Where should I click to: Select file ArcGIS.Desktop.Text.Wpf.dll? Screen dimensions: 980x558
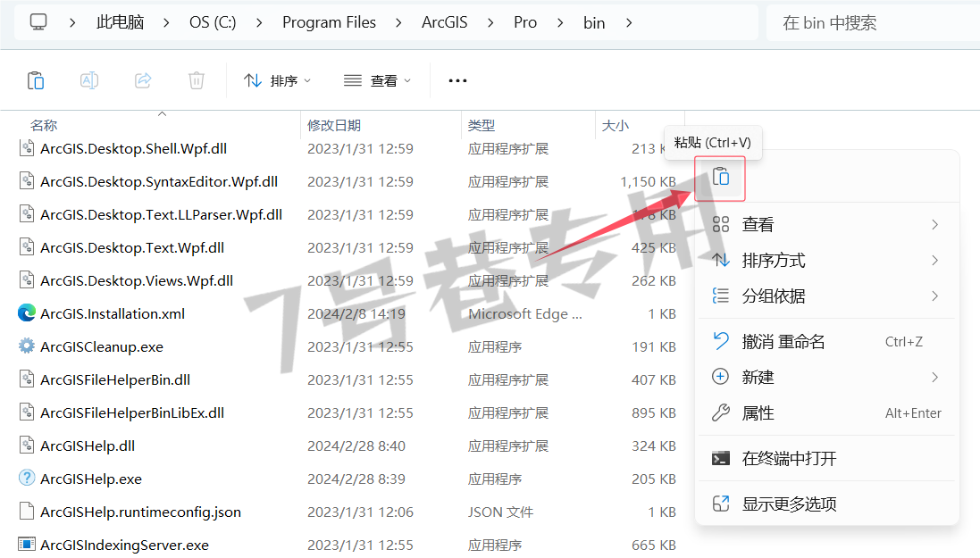point(132,247)
